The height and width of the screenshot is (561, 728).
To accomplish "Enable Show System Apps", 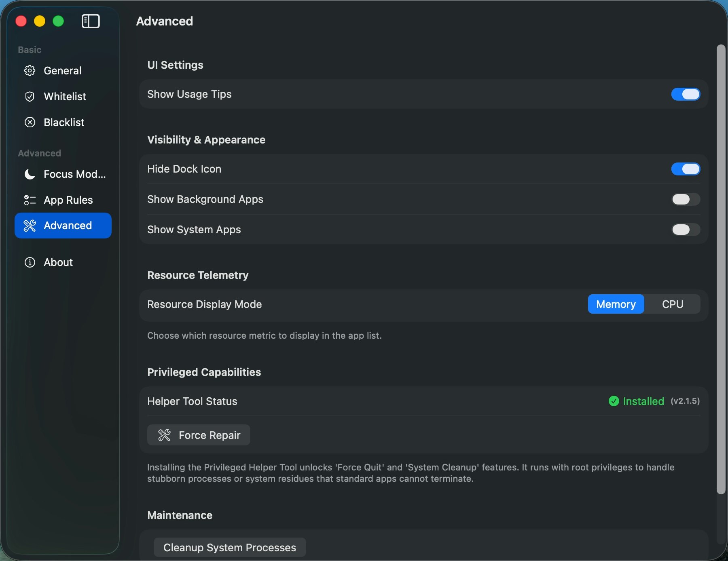I will [685, 230].
